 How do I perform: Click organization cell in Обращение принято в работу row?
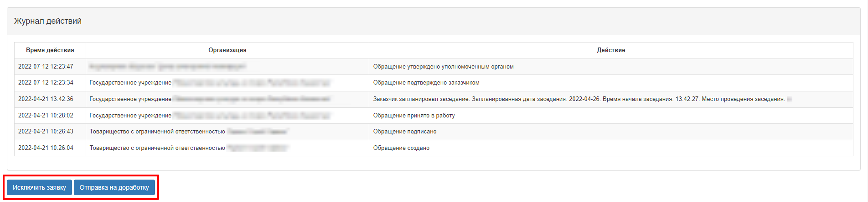coord(227,116)
